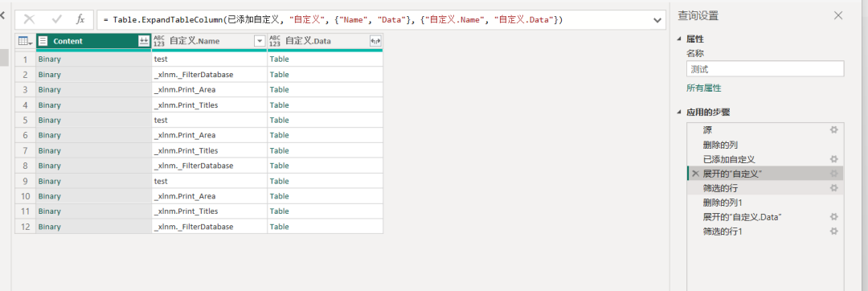The width and height of the screenshot is (868, 291).
Task: Open settings gear for the 已添加自定义 step
Action: pos(833,159)
